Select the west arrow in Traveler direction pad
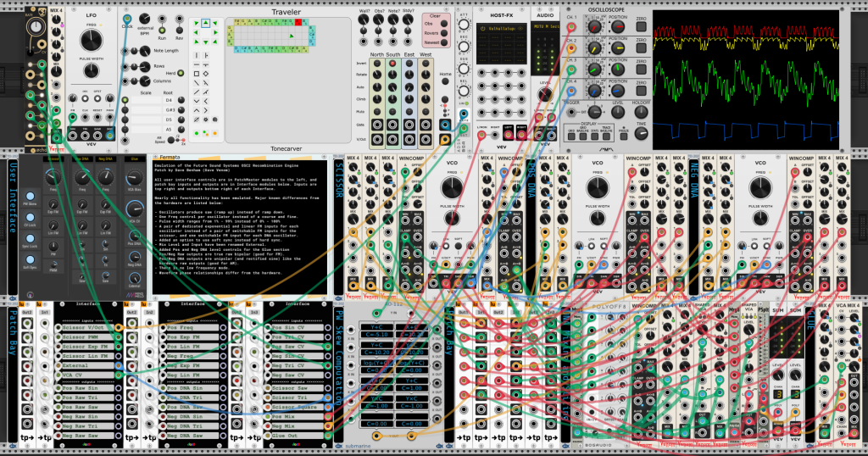The width and height of the screenshot is (868, 456). coord(197,32)
